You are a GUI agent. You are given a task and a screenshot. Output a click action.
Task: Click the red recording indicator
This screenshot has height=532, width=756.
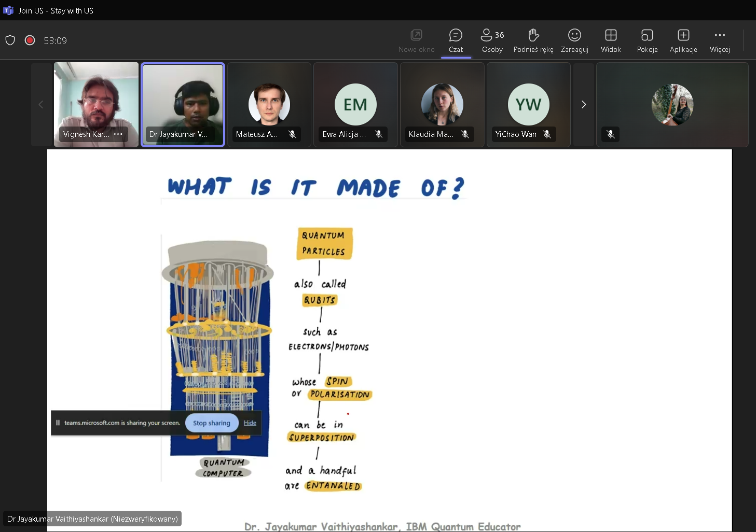click(x=30, y=40)
